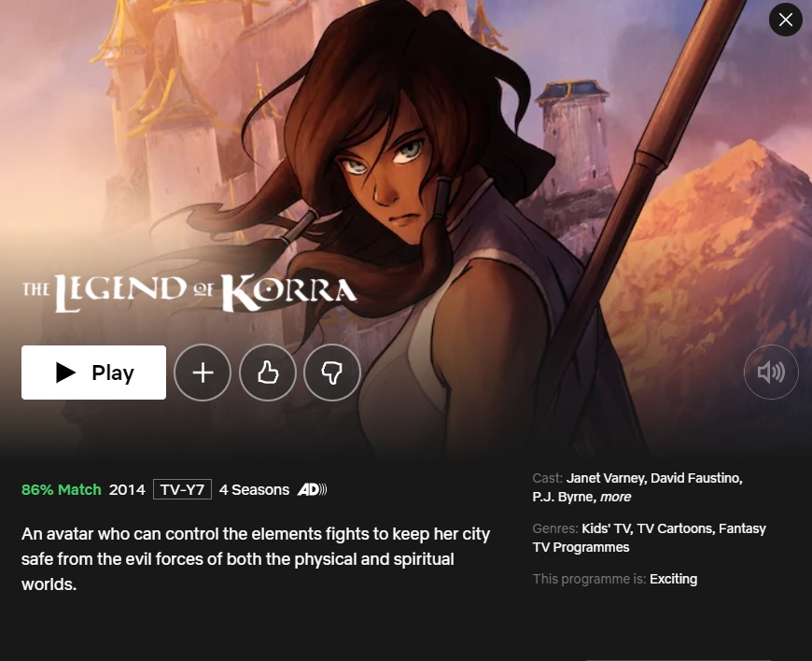Open P.J. Byrne cast link
812x661 pixels.
click(565, 497)
